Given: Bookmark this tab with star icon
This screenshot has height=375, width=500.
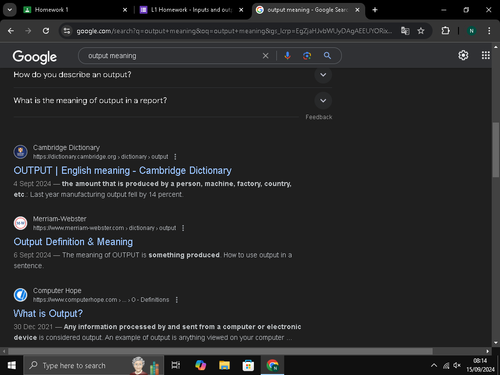Looking at the screenshot, I should 421,31.
